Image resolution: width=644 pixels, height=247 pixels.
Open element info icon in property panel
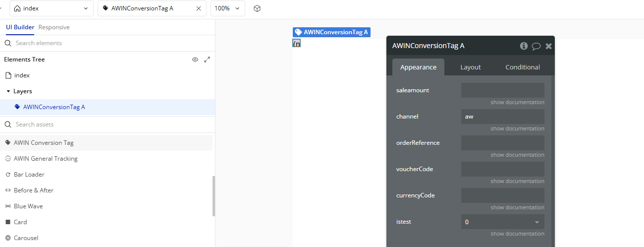click(524, 46)
